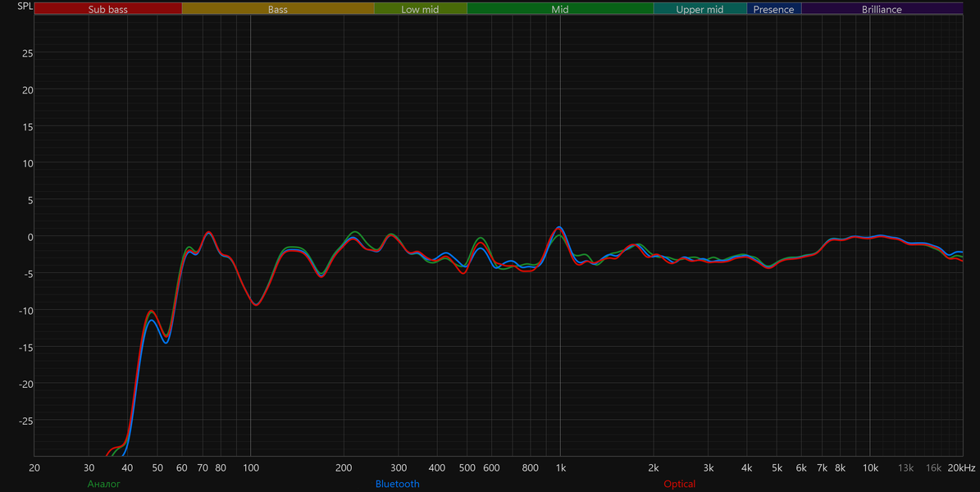Click the 25 dB level label
This screenshot has height=492, width=980.
click(x=28, y=53)
